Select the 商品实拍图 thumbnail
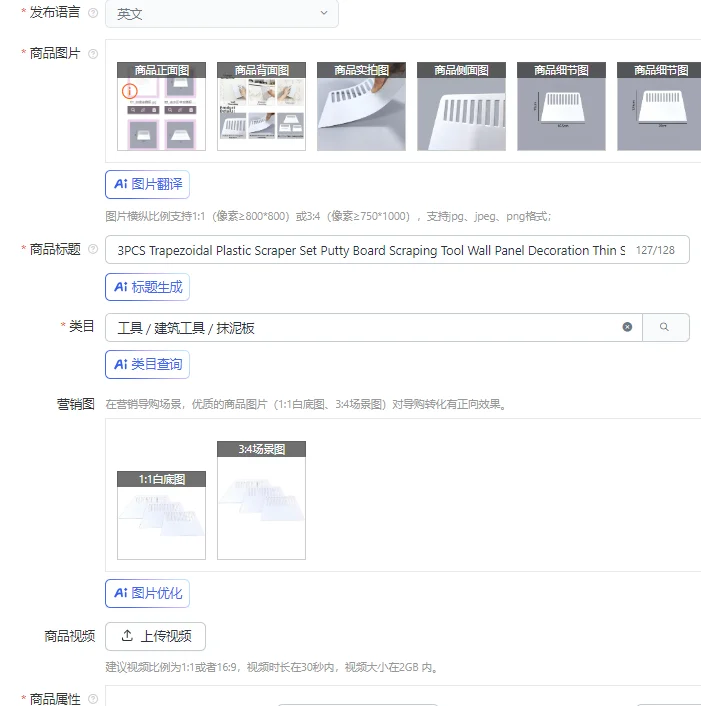This screenshot has height=706, width=701. (361, 106)
